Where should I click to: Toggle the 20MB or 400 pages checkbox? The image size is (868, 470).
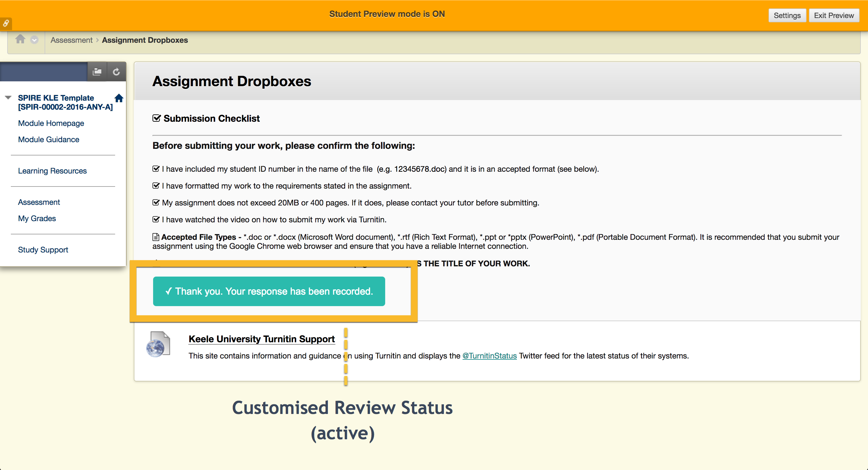coord(156,202)
